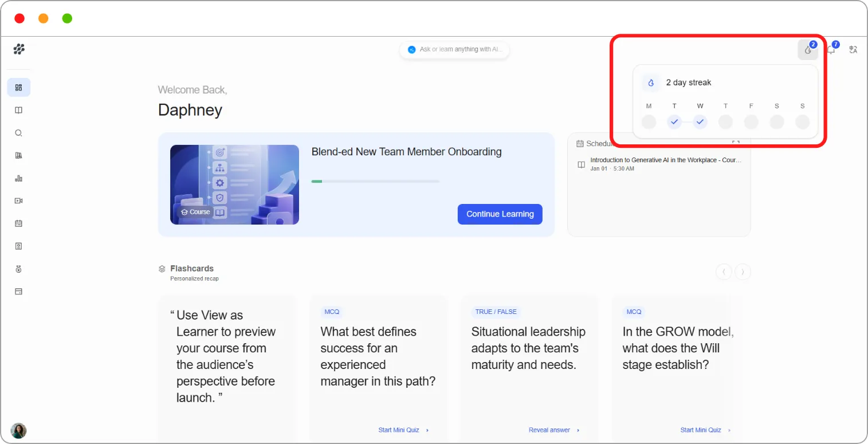Open the calendar icon in sidebar
This screenshot has width=868, height=444.
[18, 223]
